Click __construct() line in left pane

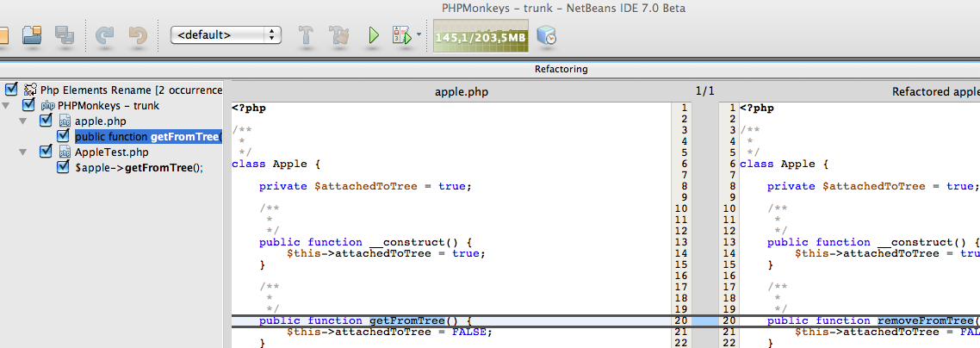tap(368, 242)
